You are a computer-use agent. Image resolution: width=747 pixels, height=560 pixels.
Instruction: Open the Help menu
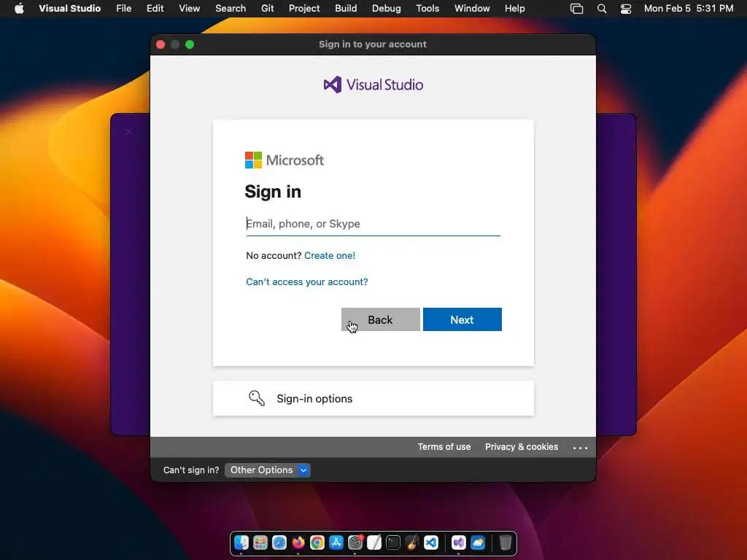514,8
